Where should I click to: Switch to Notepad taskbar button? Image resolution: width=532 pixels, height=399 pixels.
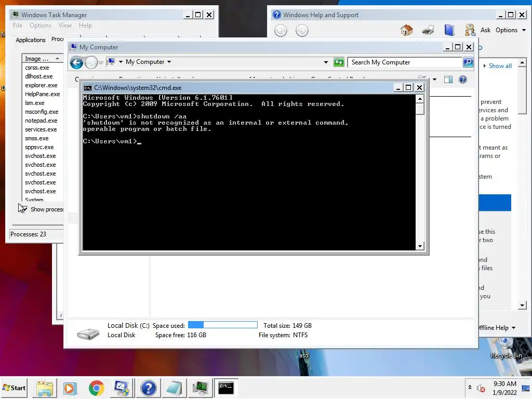coord(174,388)
